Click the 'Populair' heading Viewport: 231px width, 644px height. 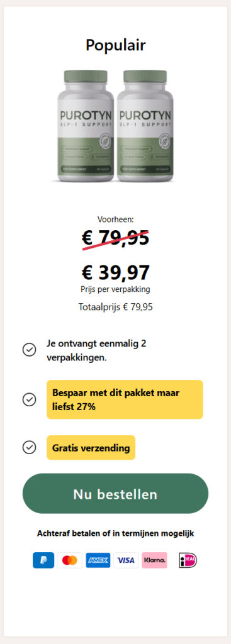coord(116,45)
